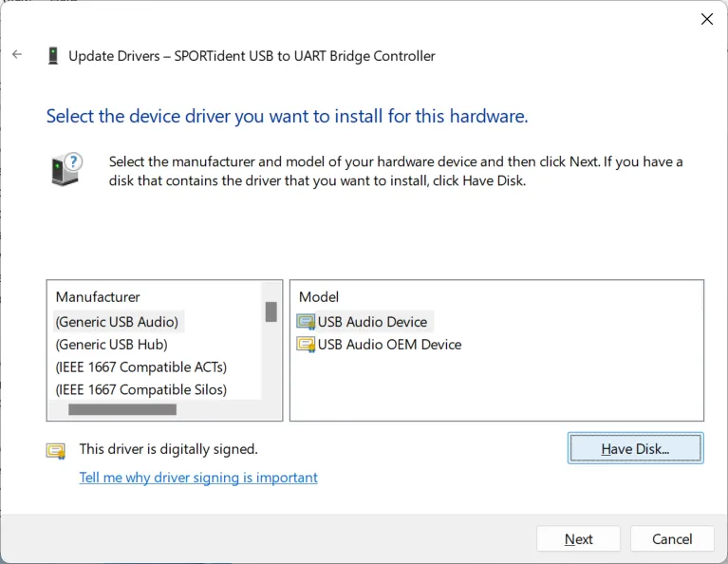The height and width of the screenshot is (564, 728).
Task: Select (Generic USB Hub) manufacturer
Action: click(x=111, y=345)
